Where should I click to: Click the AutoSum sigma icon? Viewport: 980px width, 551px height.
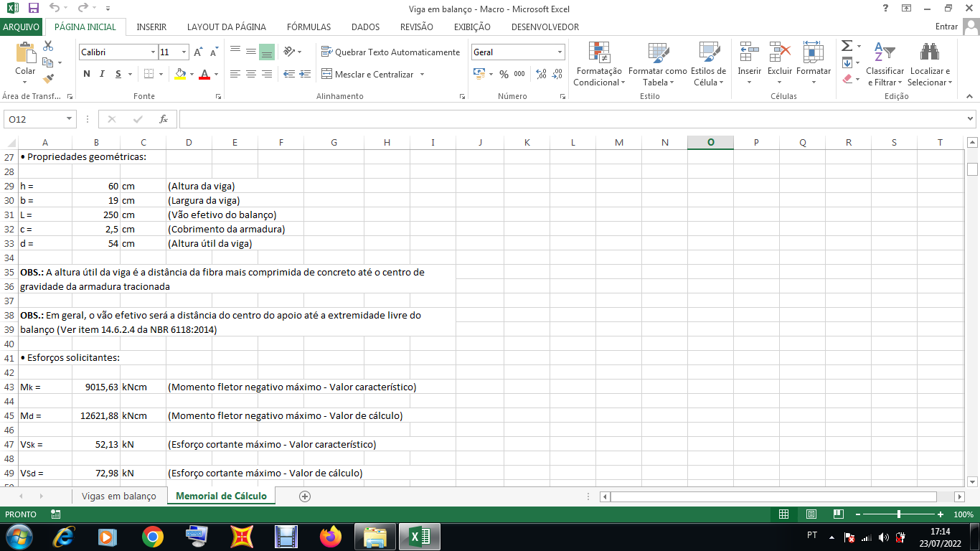point(847,46)
